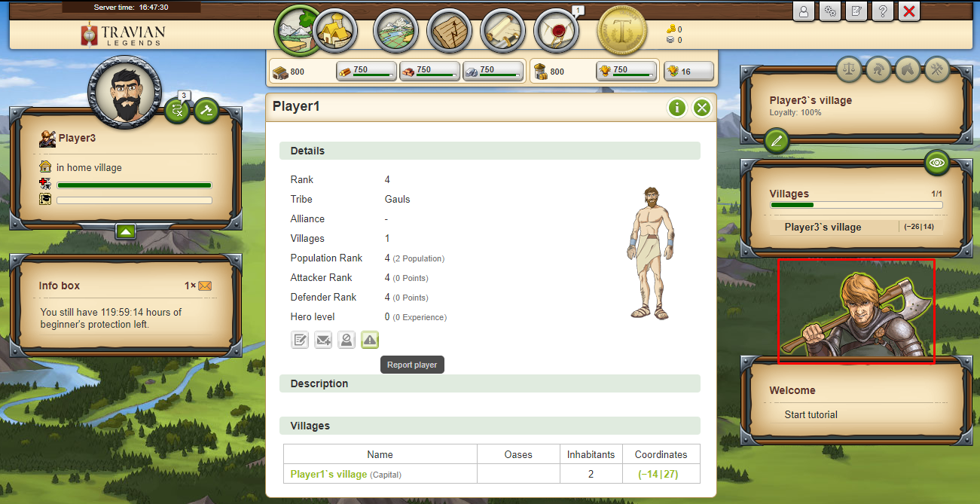Screen dimensions: 980x504
Task: Open the Info box mail envelope icon
Action: coord(205,286)
